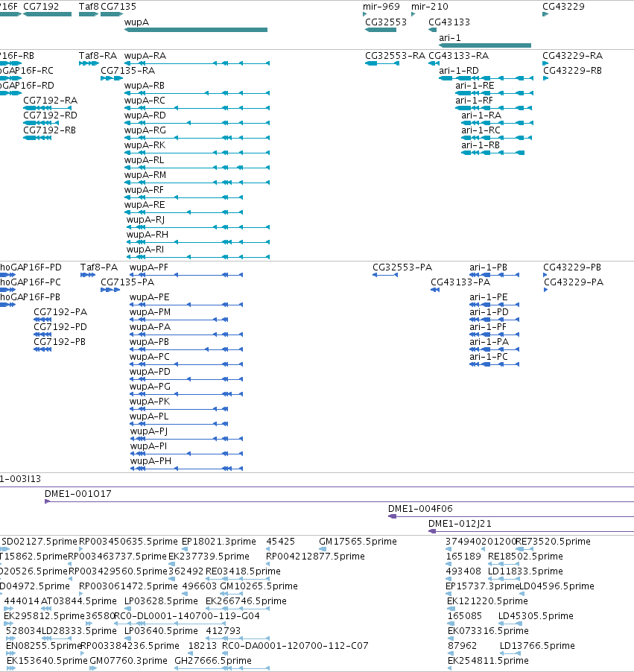
Task: Select the DME1-012J21 clone
Action: (460, 523)
